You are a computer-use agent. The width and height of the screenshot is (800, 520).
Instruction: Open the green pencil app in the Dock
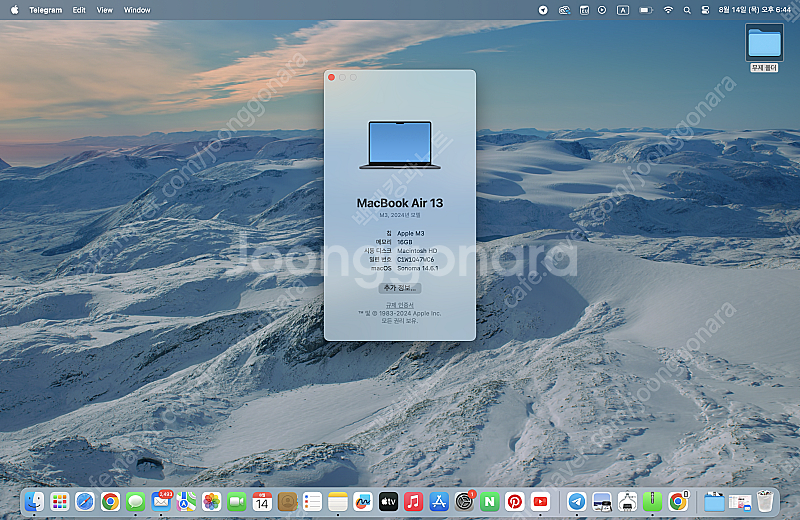[x=653, y=502]
